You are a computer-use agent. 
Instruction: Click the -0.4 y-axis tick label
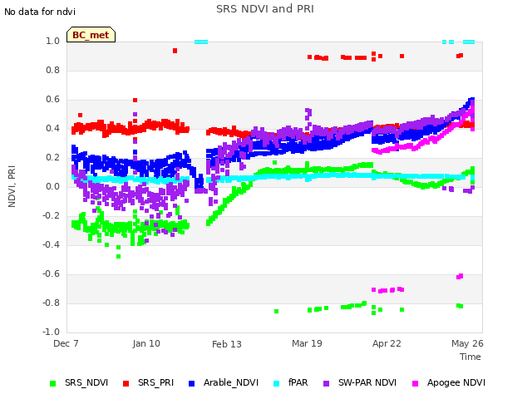[x=51, y=244]
